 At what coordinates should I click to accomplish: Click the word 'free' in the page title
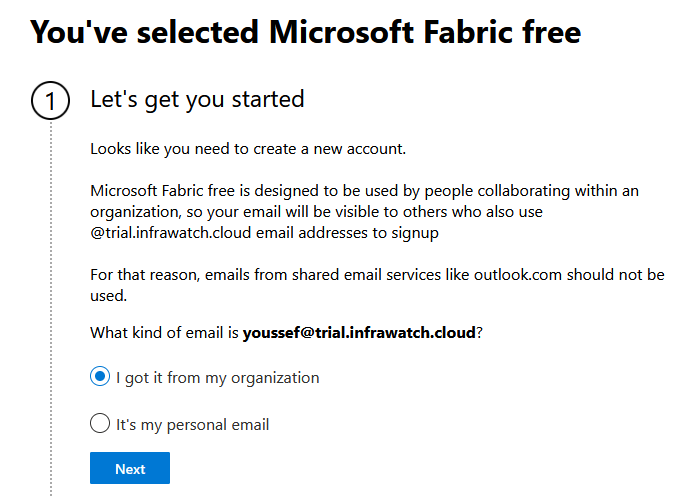[x=546, y=33]
